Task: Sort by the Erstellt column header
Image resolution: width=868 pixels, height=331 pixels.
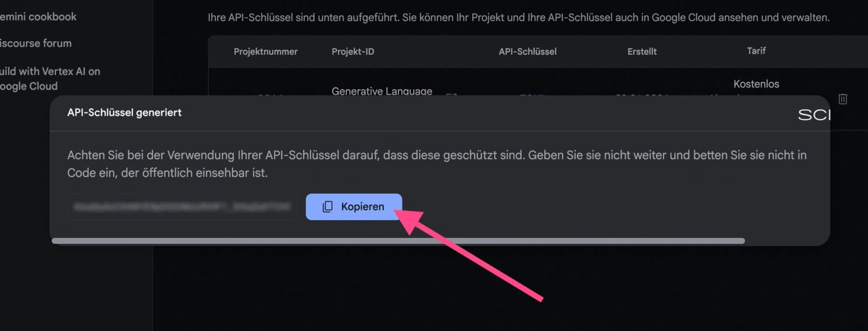Action: 642,52
